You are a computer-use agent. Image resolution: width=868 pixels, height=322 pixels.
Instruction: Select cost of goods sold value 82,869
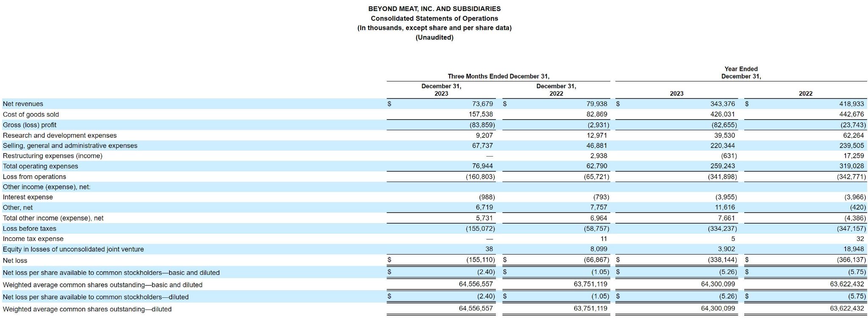[x=597, y=115]
